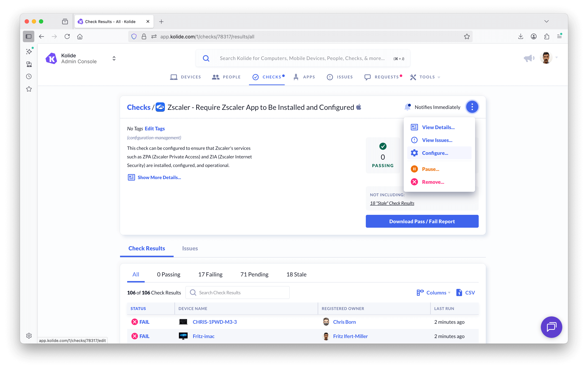Click the Kolide logo icon

51,59
